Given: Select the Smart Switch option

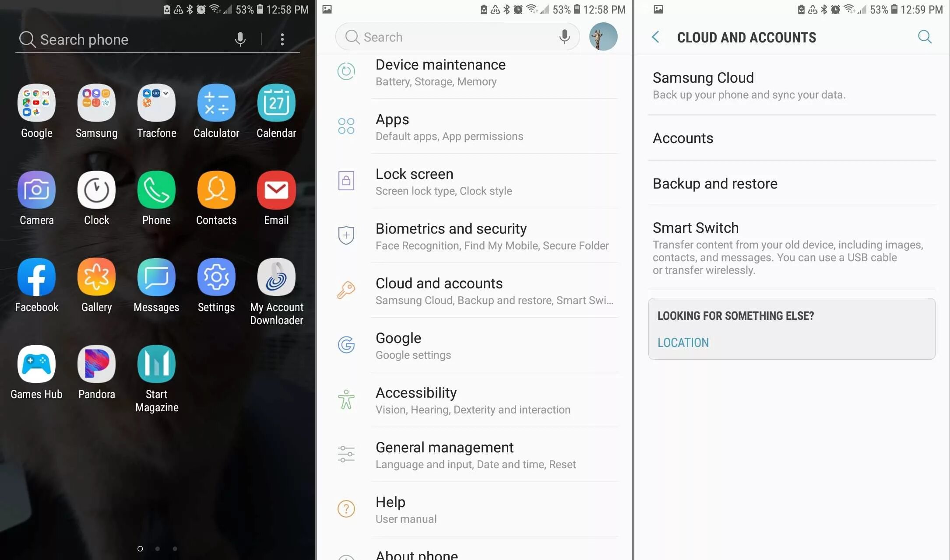Looking at the screenshot, I should (x=696, y=227).
